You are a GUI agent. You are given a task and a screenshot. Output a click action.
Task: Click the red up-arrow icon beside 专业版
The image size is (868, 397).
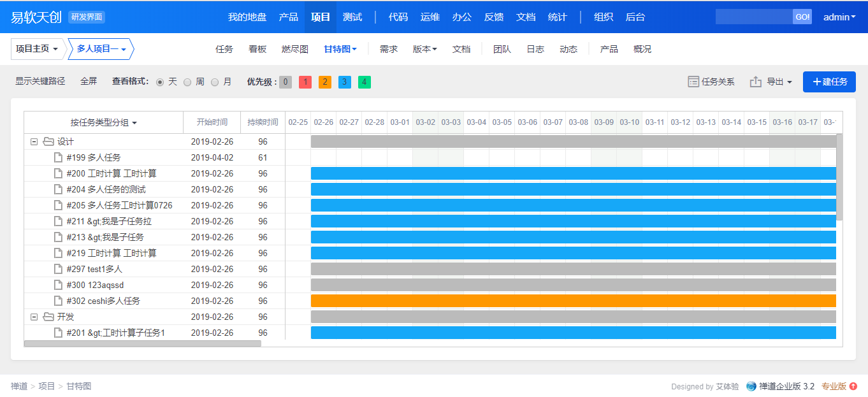click(x=853, y=386)
